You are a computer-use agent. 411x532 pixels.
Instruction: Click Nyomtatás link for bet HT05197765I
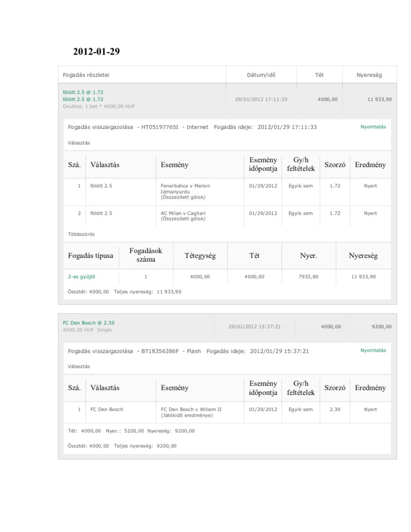[373, 127]
